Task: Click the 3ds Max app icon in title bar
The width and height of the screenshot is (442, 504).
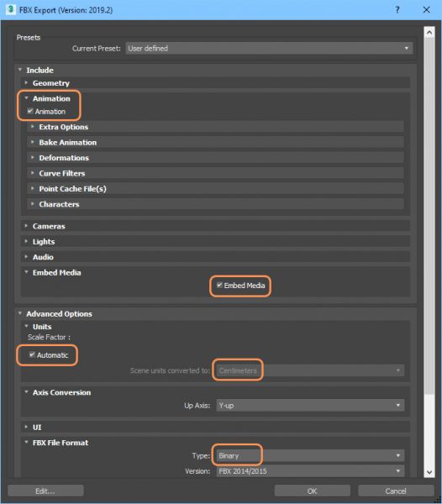Action: (10, 9)
